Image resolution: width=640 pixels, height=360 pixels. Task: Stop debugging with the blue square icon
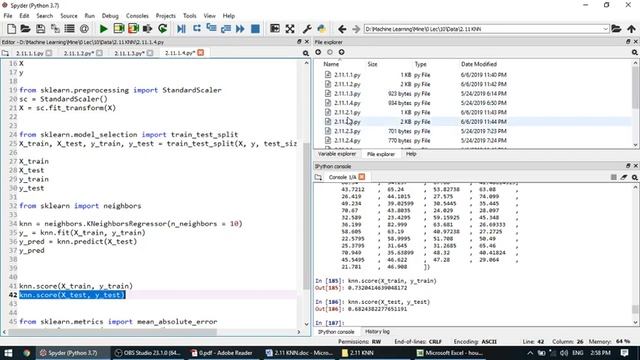pyautogui.click(x=255, y=29)
